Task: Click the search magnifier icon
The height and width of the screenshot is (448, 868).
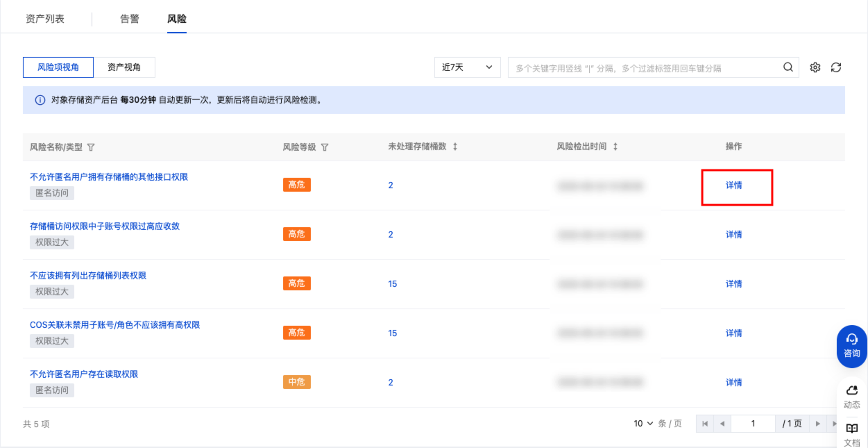Action: coord(788,67)
